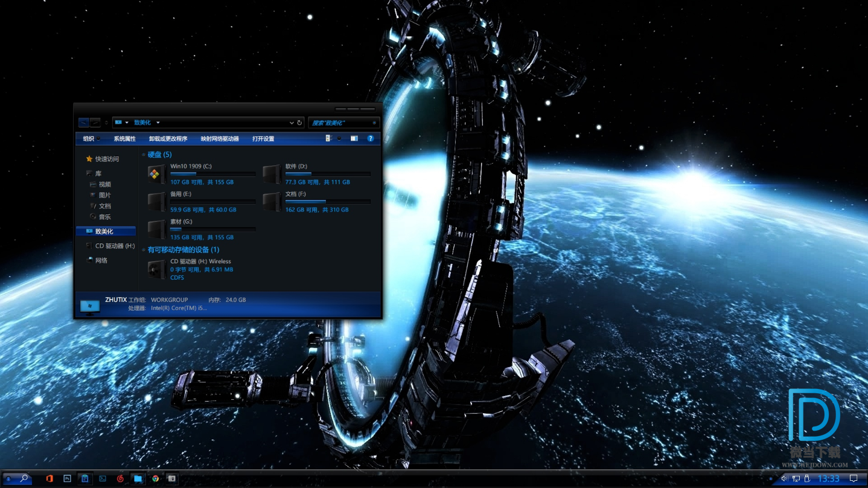Click the text "162 GB 可用, 共 310 GB"
Viewport: 868px width, 488px height.
(x=317, y=210)
